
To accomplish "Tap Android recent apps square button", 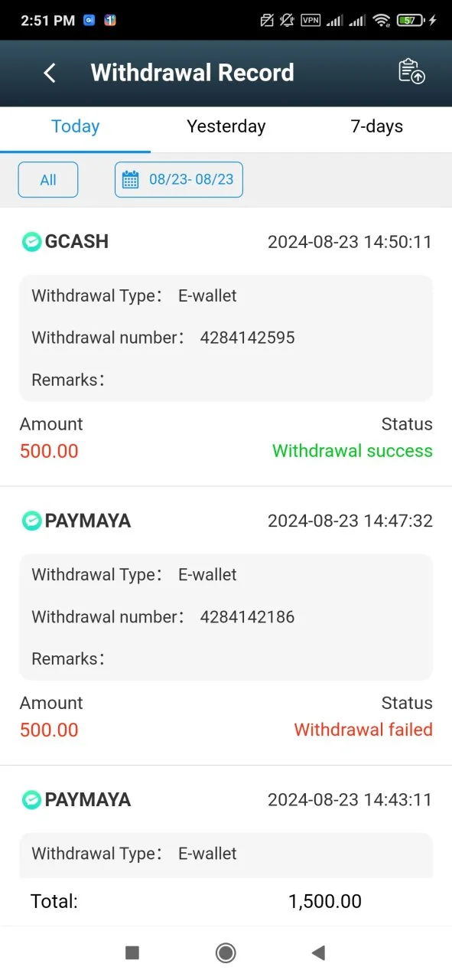I will pyautogui.click(x=132, y=952).
